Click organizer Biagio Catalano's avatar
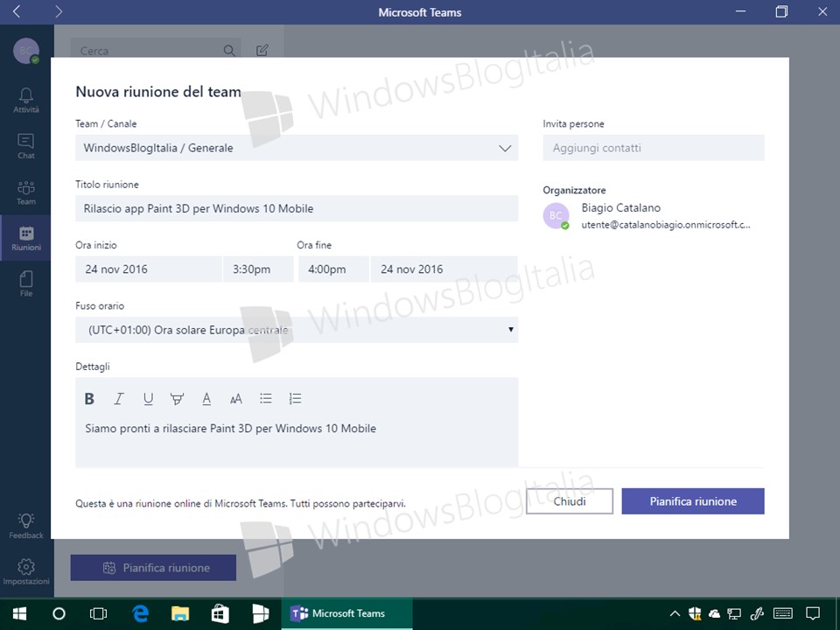 click(556, 216)
